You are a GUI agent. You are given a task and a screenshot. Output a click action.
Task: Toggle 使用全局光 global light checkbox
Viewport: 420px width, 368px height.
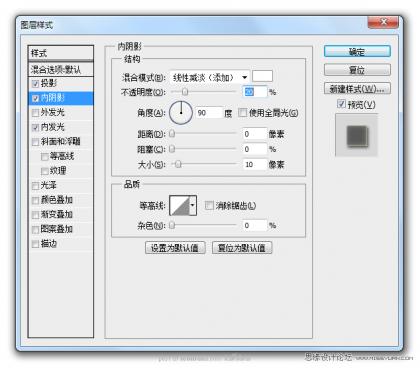click(x=242, y=113)
